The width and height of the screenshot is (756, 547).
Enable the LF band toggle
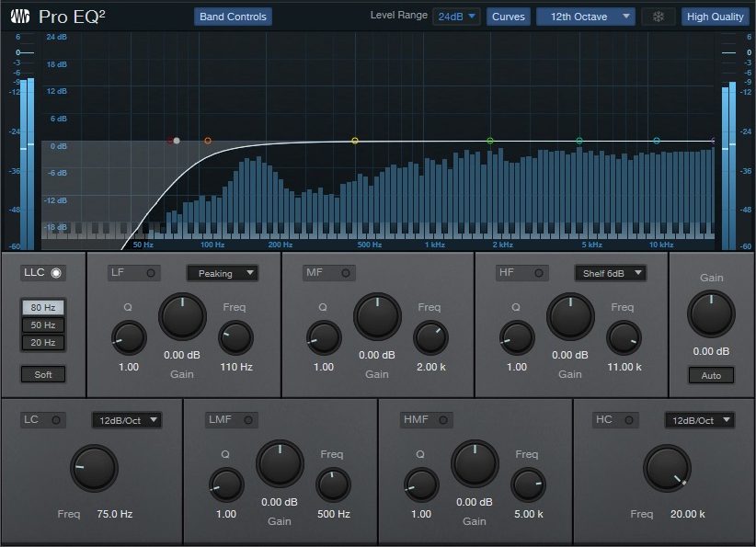click(152, 273)
